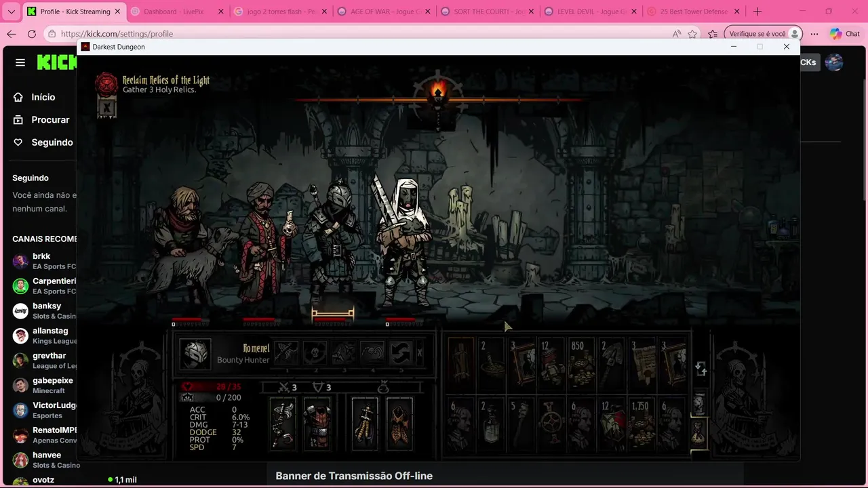Sort inventory with the arrows icon
868x488 pixels.
click(701, 369)
